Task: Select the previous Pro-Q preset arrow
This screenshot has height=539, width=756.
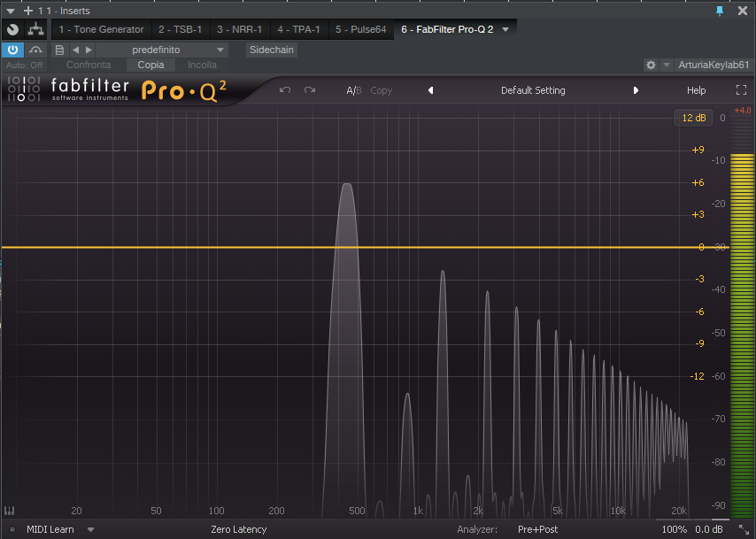Action: click(430, 90)
